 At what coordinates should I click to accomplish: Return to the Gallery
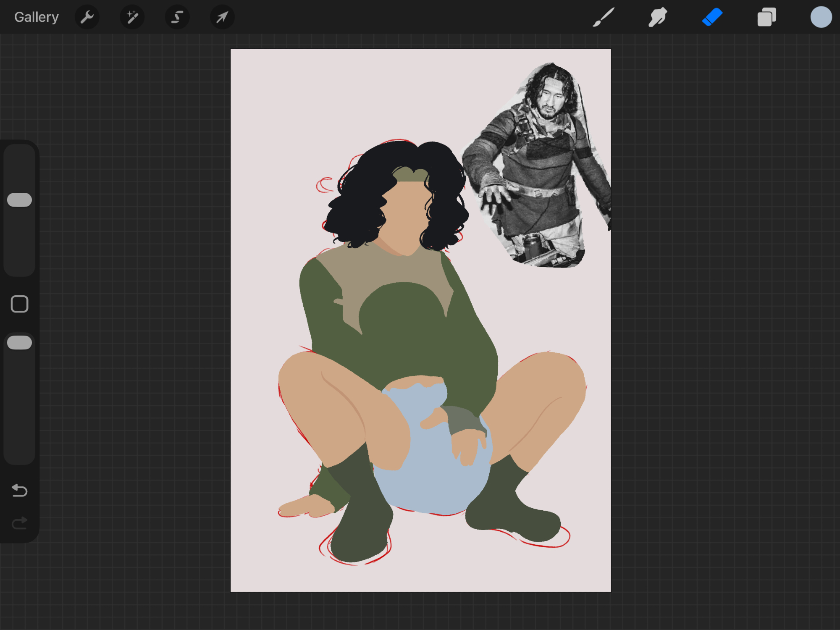36,17
